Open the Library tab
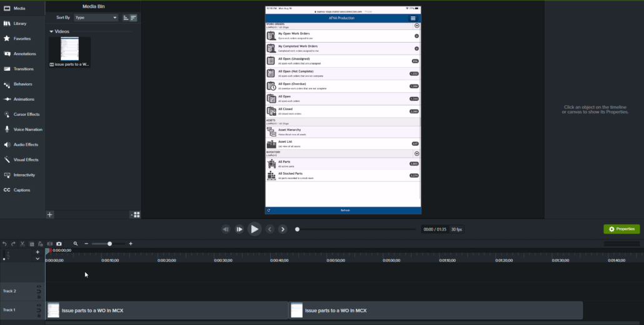Image resolution: width=644 pixels, height=325 pixels. click(x=22, y=23)
